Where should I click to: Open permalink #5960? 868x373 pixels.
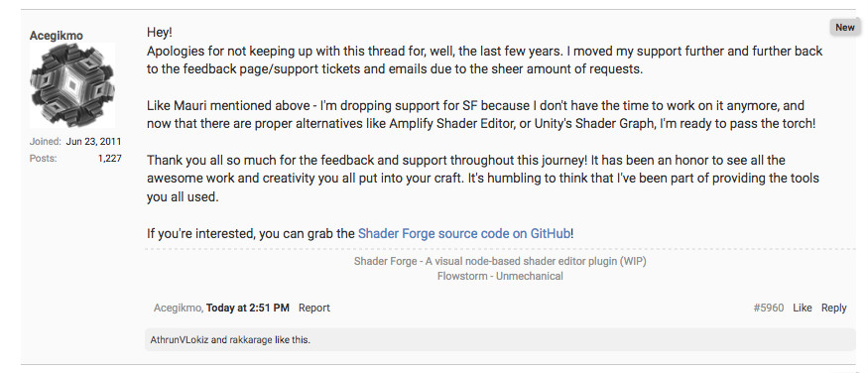click(x=769, y=308)
